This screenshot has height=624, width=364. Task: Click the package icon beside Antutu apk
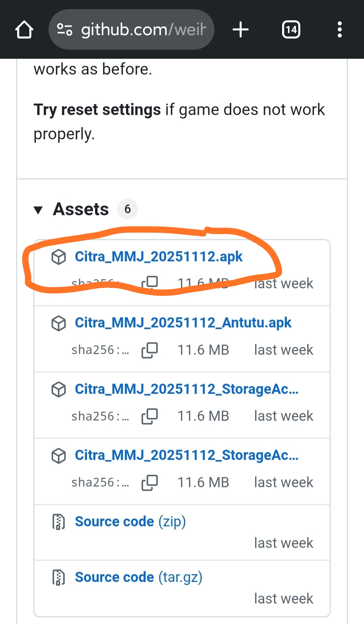(59, 323)
